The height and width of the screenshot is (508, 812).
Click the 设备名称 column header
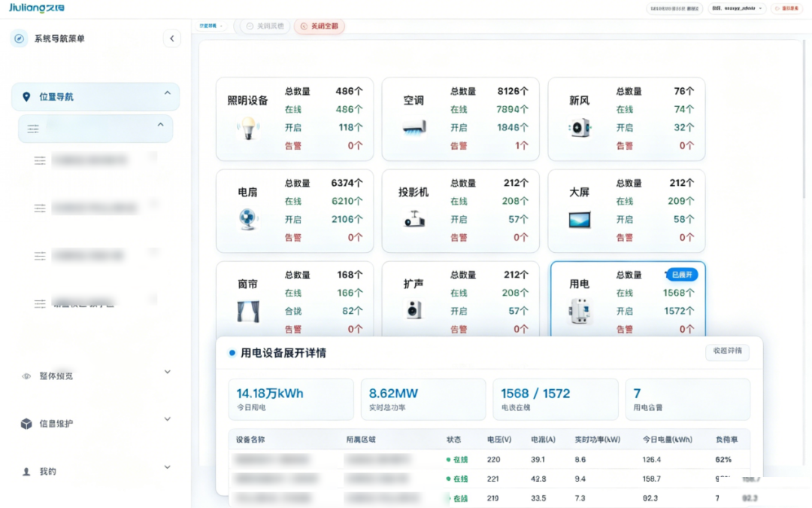click(250, 440)
